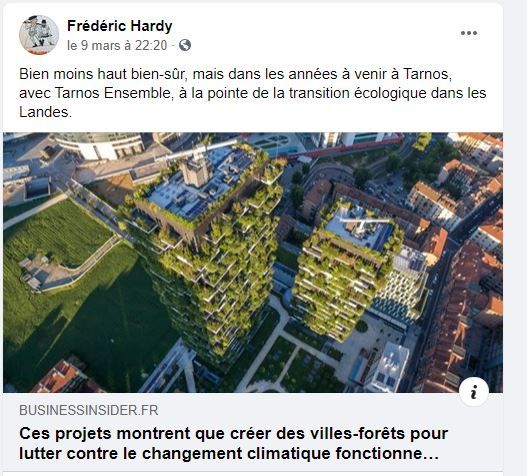Open the post via '9 mars à 22:20' timestamp
This screenshot has height=476, width=527.
pos(117,45)
